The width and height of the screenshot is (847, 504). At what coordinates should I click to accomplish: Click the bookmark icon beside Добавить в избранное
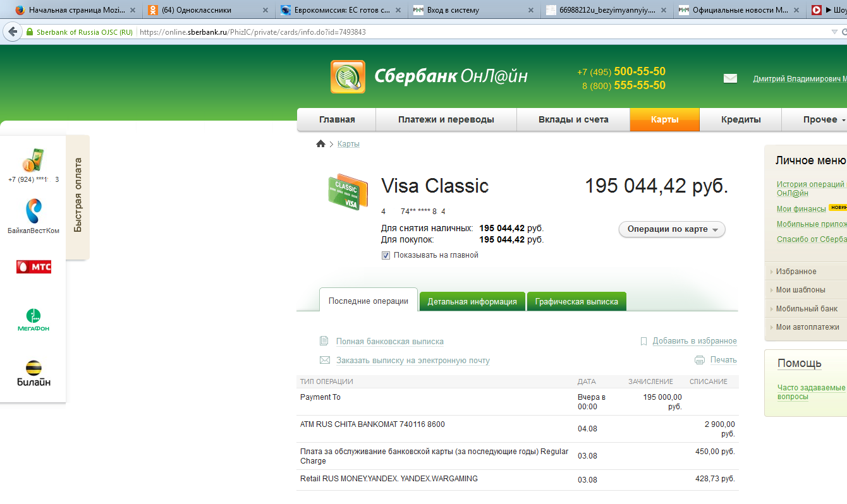coord(643,341)
